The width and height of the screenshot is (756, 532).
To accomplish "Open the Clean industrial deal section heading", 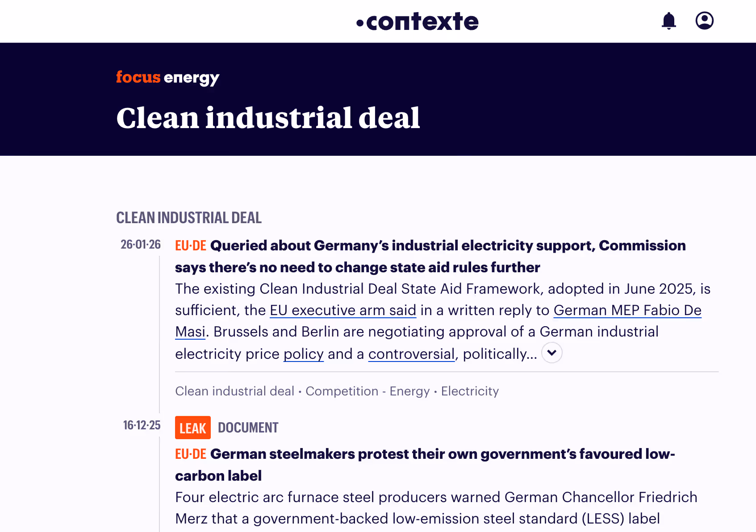I will (x=188, y=218).
